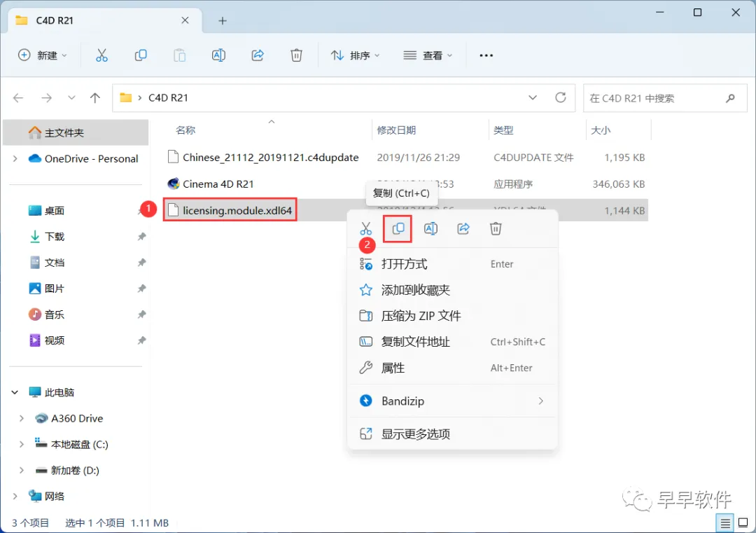Click Cut icon in context menu
The image size is (756, 533).
point(366,228)
